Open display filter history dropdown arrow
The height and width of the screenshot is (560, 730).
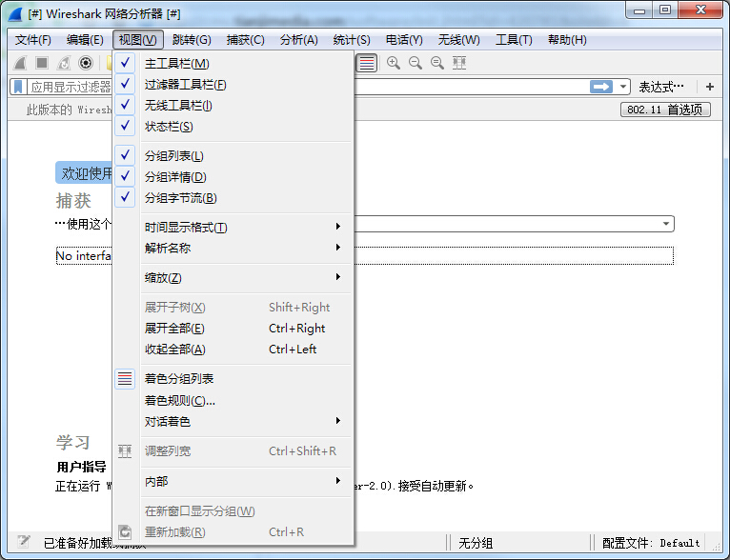(x=623, y=87)
